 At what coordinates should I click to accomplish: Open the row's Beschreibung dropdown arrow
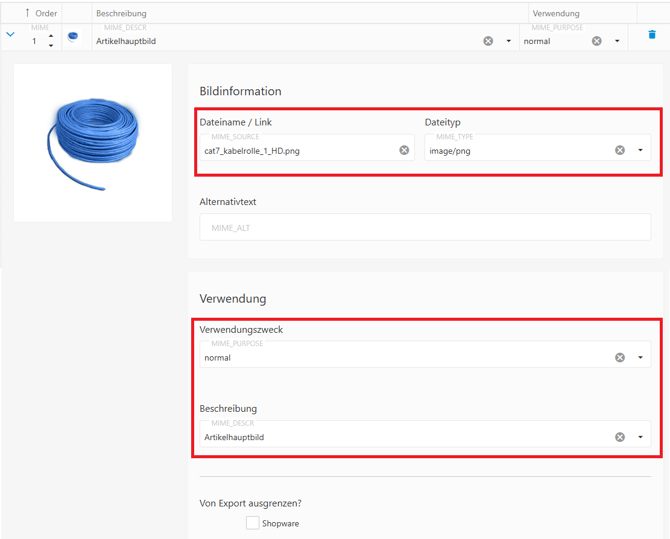(x=508, y=41)
